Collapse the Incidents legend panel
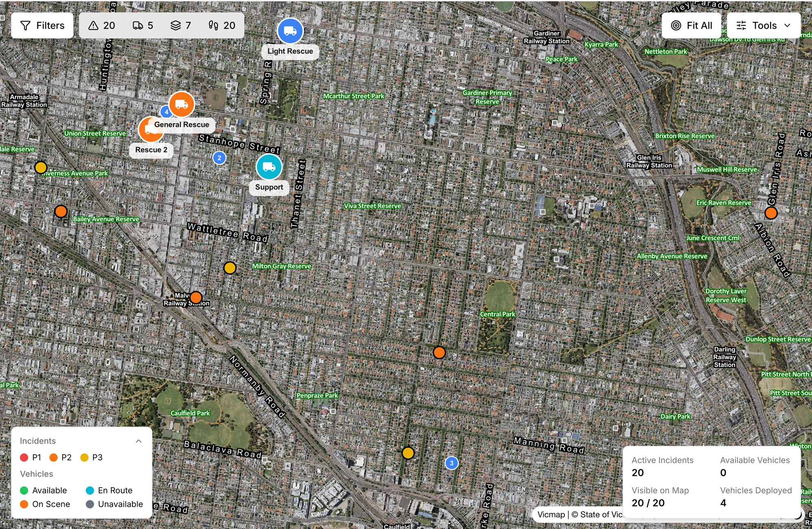Viewport: 812px width, 529px height. tap(138, 441)
